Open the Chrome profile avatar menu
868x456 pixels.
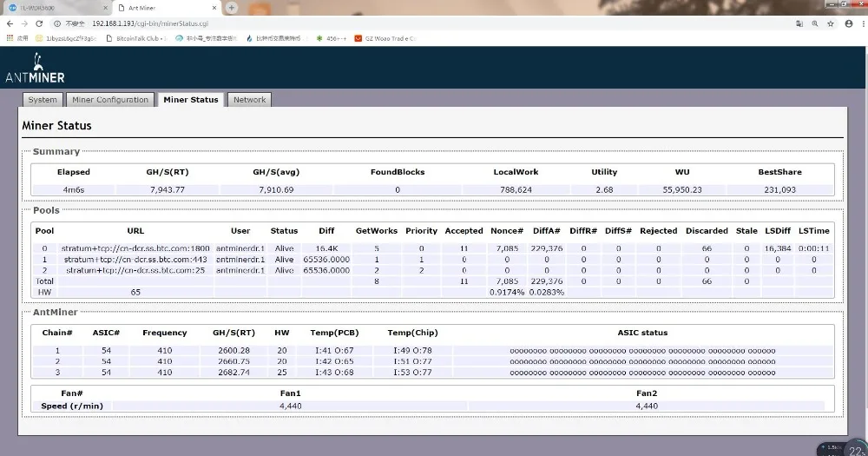849,23
